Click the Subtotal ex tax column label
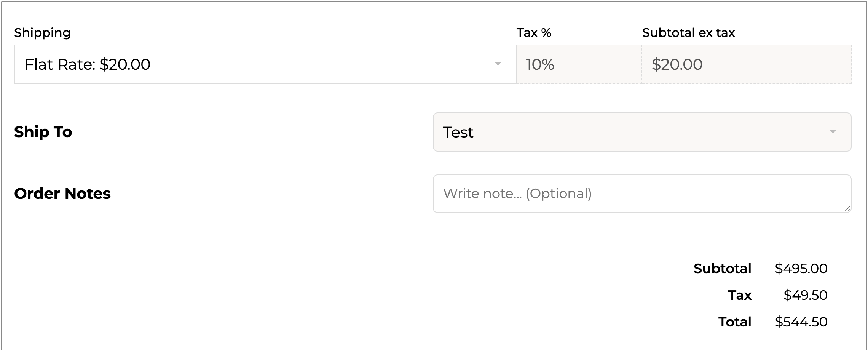Viewport: 868px width, 352px height. click(688, 33)
